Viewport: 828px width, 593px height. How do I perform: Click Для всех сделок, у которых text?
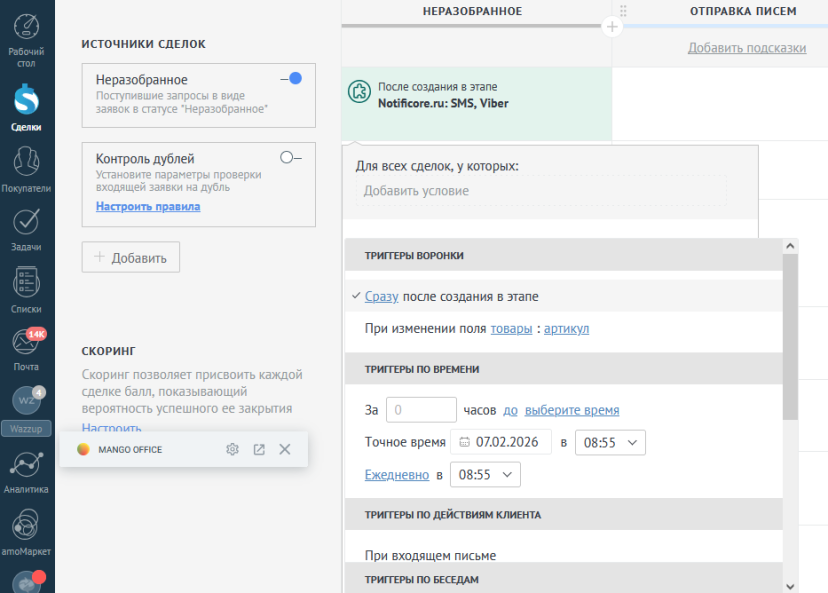pos(437,166)
